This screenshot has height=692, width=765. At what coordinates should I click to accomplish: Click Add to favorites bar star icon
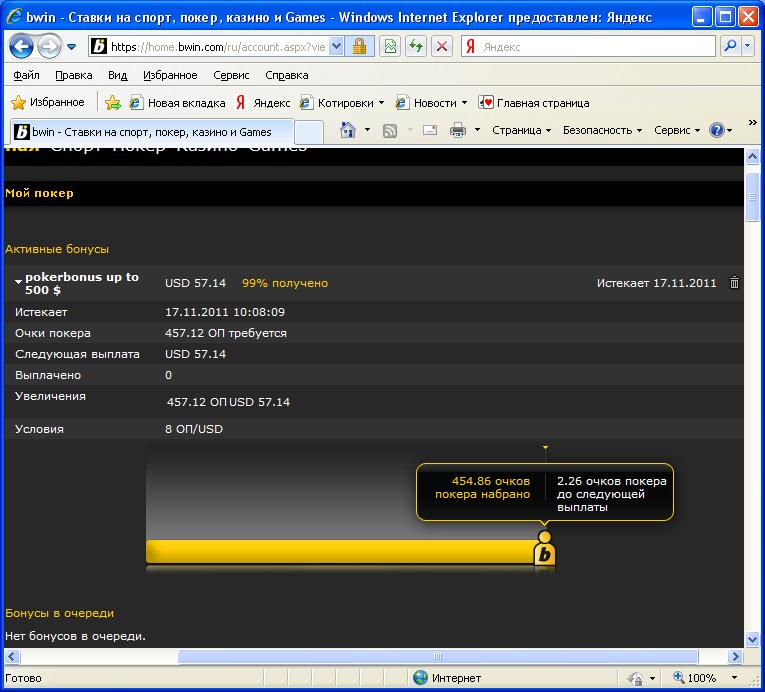[x=113, y=102]
